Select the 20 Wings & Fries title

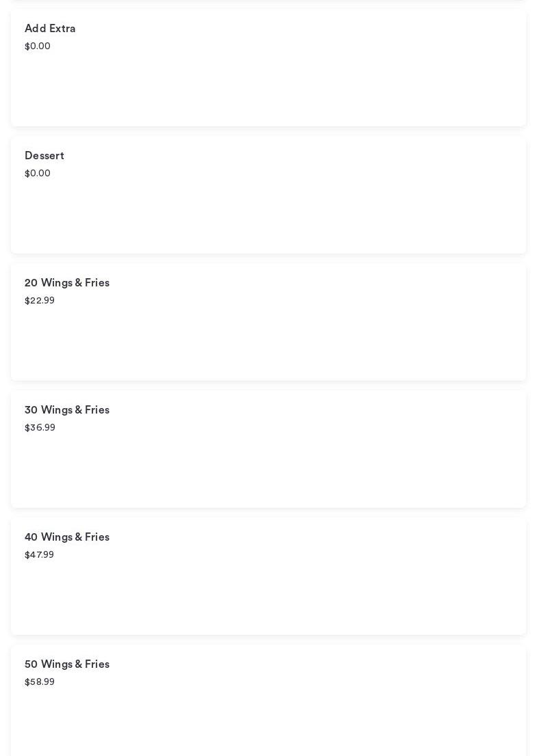67,283
